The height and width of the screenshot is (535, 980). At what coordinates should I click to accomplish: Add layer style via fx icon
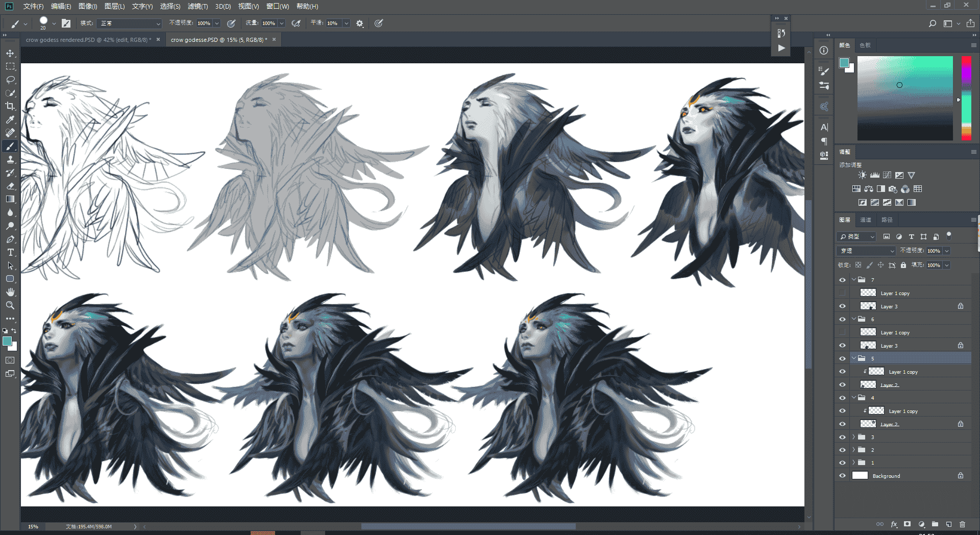point(894,524)
